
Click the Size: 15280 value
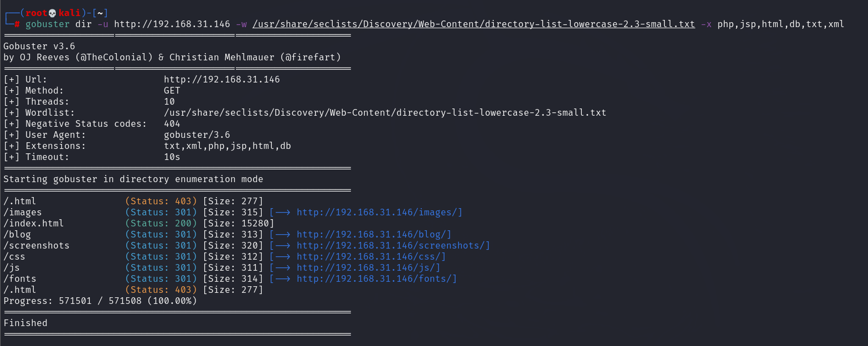pos(239,223)
